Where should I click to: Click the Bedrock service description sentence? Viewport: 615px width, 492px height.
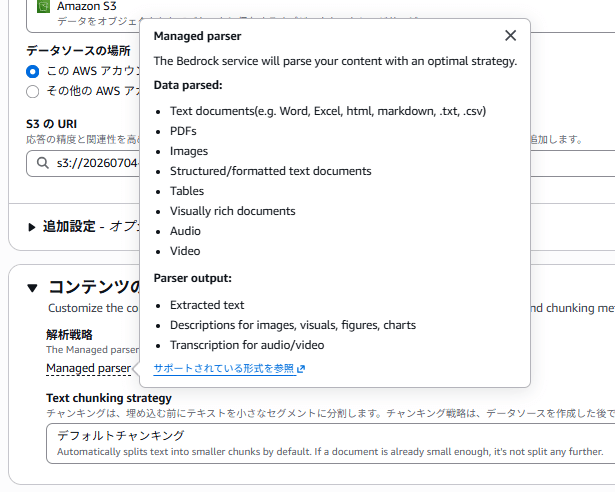coord(335,61)
